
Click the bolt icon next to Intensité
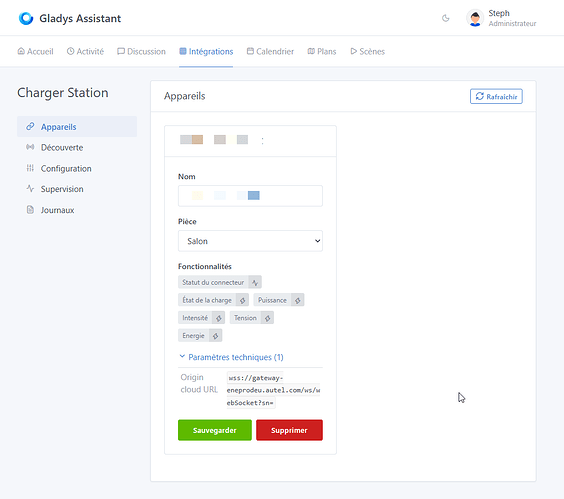point(219,318)
